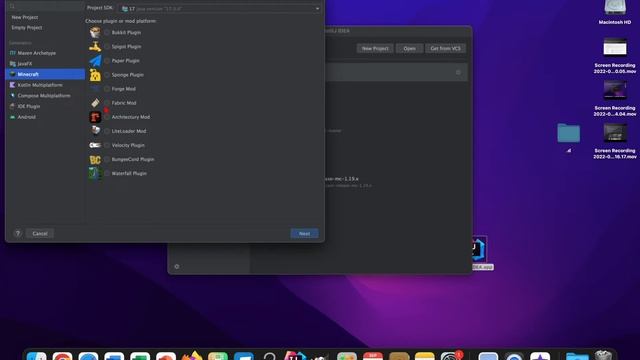Open the Trash in the Dock
The width and height of the screenshot is (640, 360).
point(603,356)
